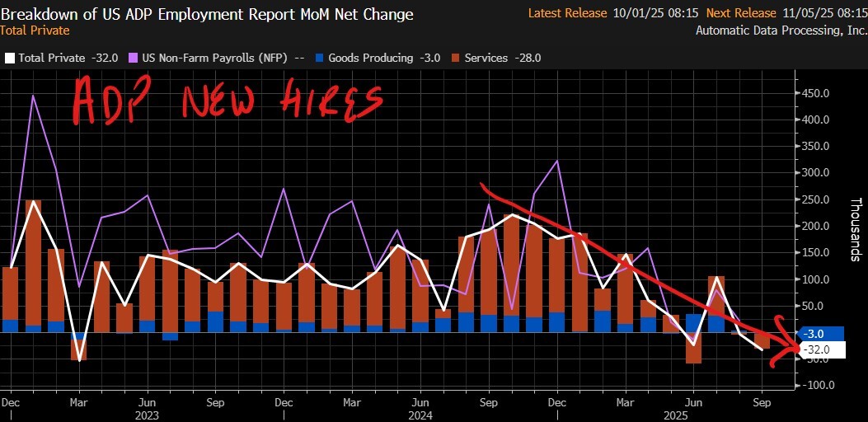Screen dimensions: 868x422
Task: Click the 450.0 label on the y-axis
Action: (820, 93)
